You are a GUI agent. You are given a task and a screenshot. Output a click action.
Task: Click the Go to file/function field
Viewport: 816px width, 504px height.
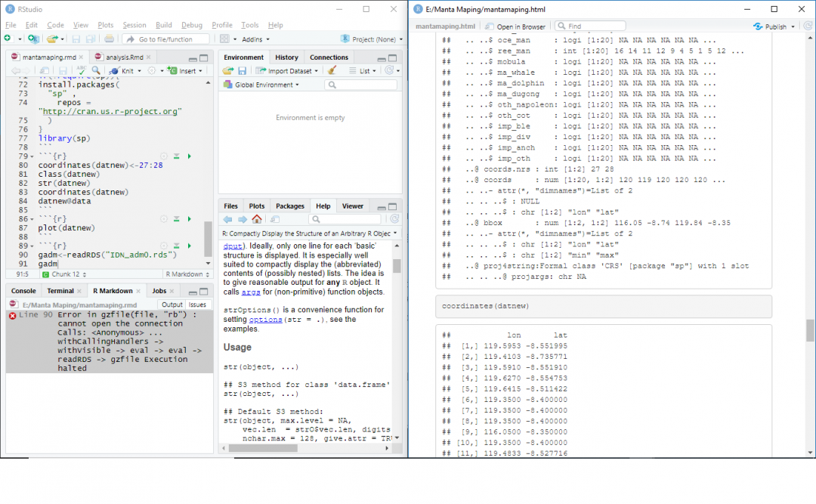point(166,39)
